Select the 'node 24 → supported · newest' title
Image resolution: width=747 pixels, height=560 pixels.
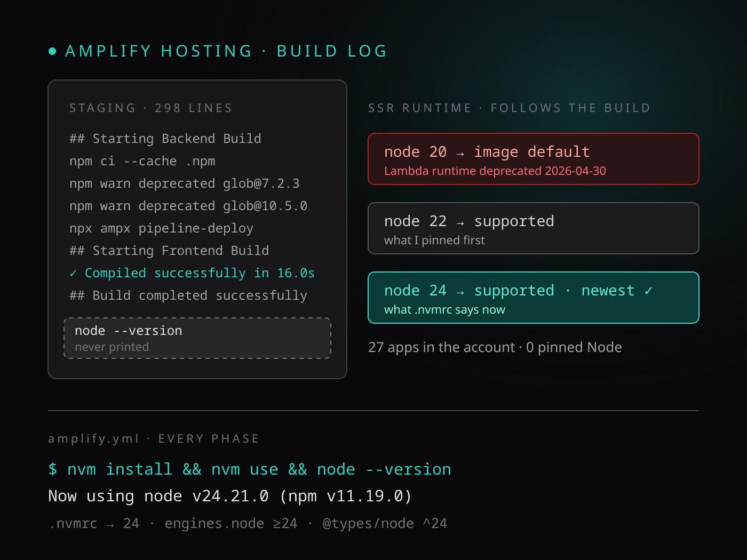[x=519, y=291]
